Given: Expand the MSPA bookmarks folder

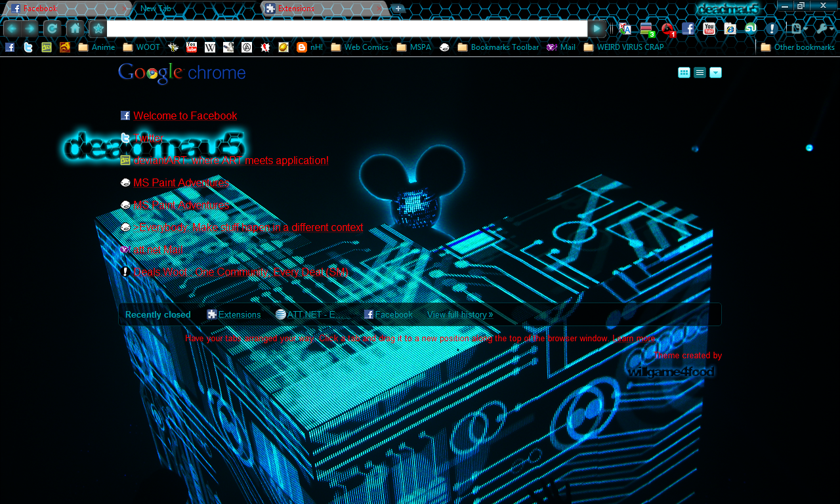Looking at the screenshot, I should (x=414, y=47).
